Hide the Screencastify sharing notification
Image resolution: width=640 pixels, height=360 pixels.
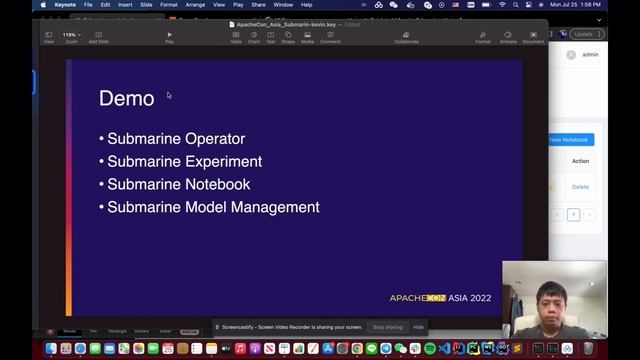click(x=418, y=327)
